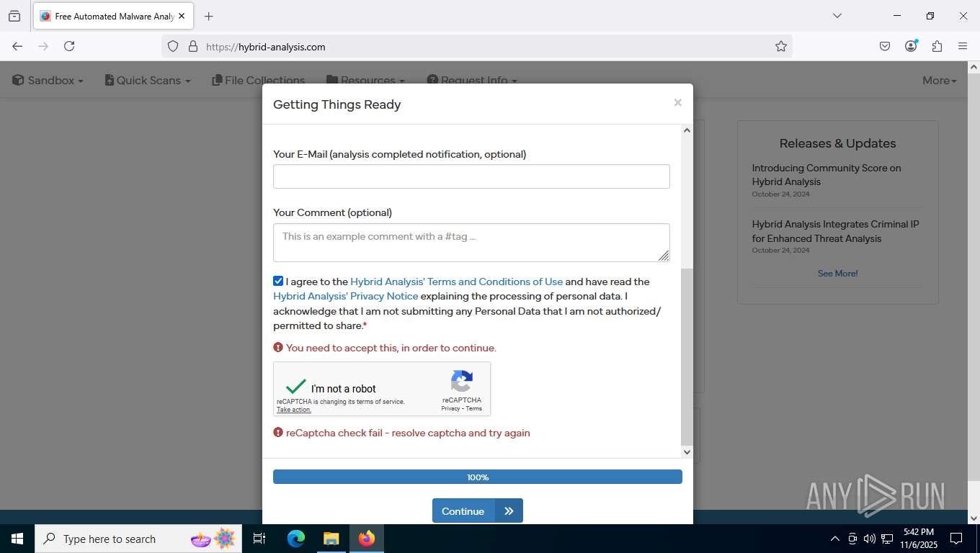The width and height of the screenshot is (980, 553).
Task: Focus the Your Comment text area
Action: pyautogui.click(x=471, y=243)
